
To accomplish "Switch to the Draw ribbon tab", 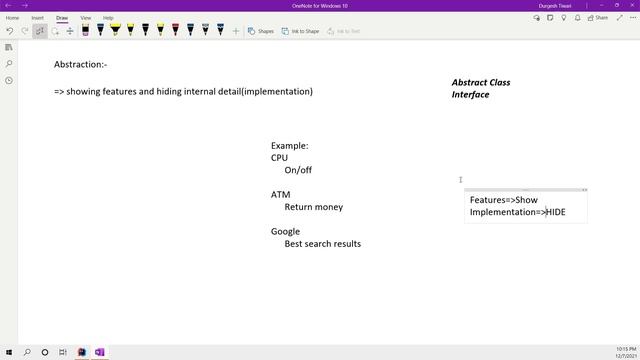I will [62, 18].
